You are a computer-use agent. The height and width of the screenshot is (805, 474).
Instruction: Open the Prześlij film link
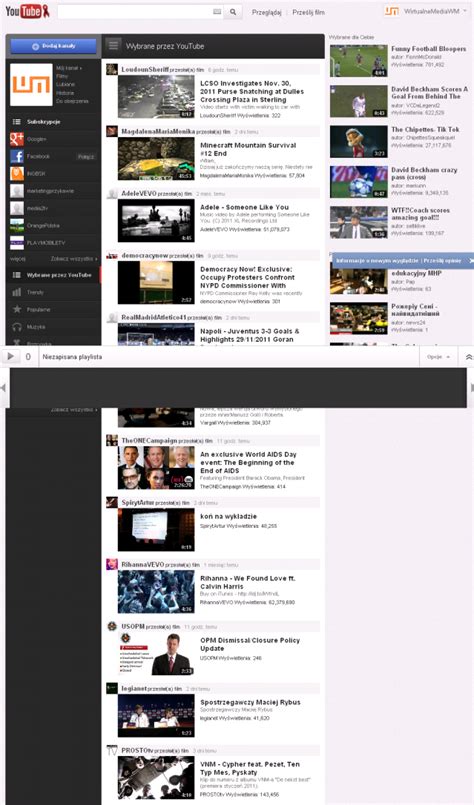[308, 12]
